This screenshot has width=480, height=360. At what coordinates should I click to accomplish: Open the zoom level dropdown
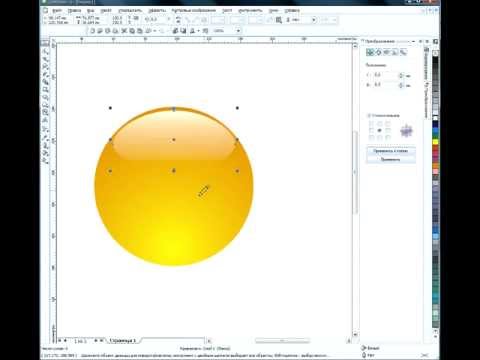click(x=238, y=31)
